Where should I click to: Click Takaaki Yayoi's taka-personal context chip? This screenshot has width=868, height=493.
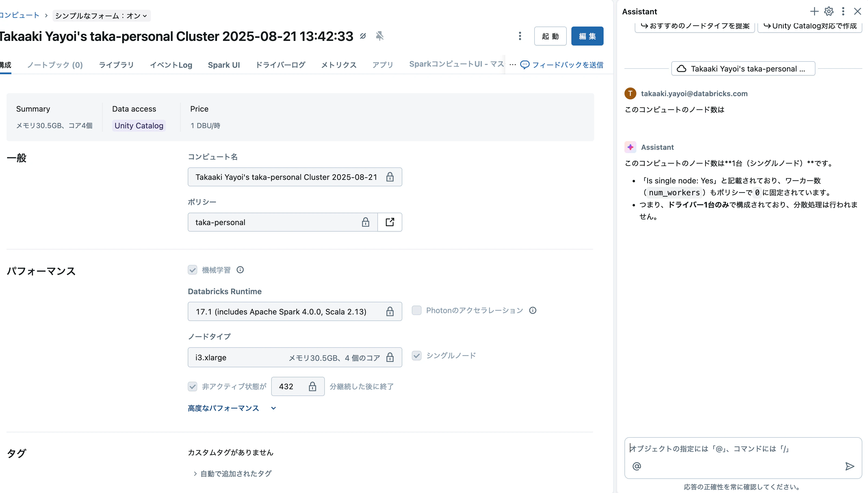(743, 69)
